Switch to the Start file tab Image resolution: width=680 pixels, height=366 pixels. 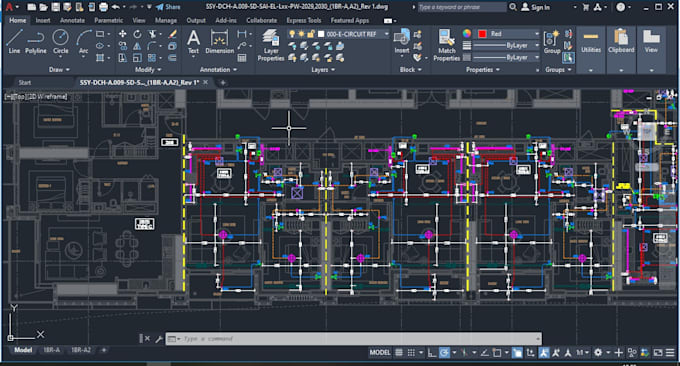pyautogui.click(x=25, y=82)
